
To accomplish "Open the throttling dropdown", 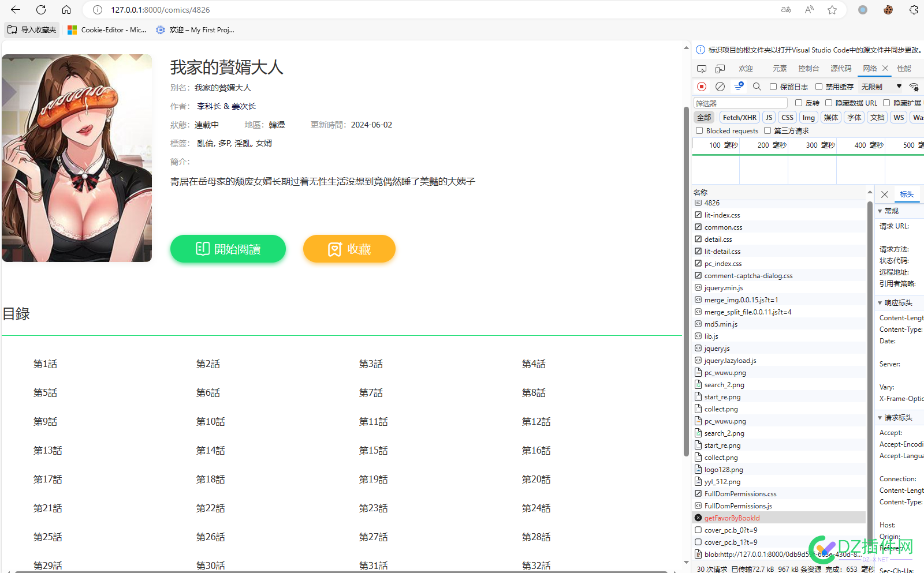I will click(x=882, y=87).
